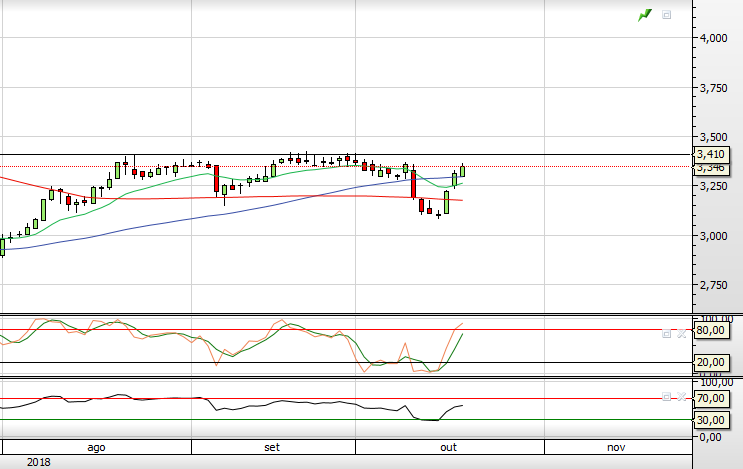
Task: Click the green lightning chart icon
Action: [644, 15]
